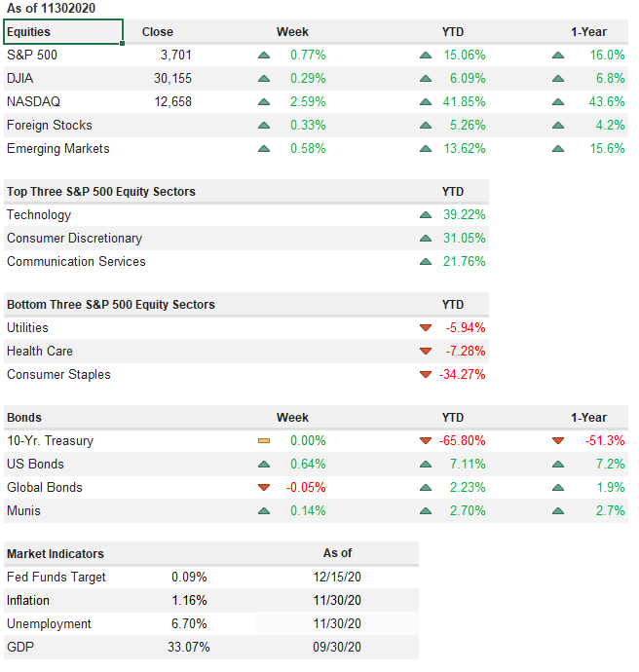Click the NASDAQ YTD green up arrow

pyautogui.click(x=425, y=102)
